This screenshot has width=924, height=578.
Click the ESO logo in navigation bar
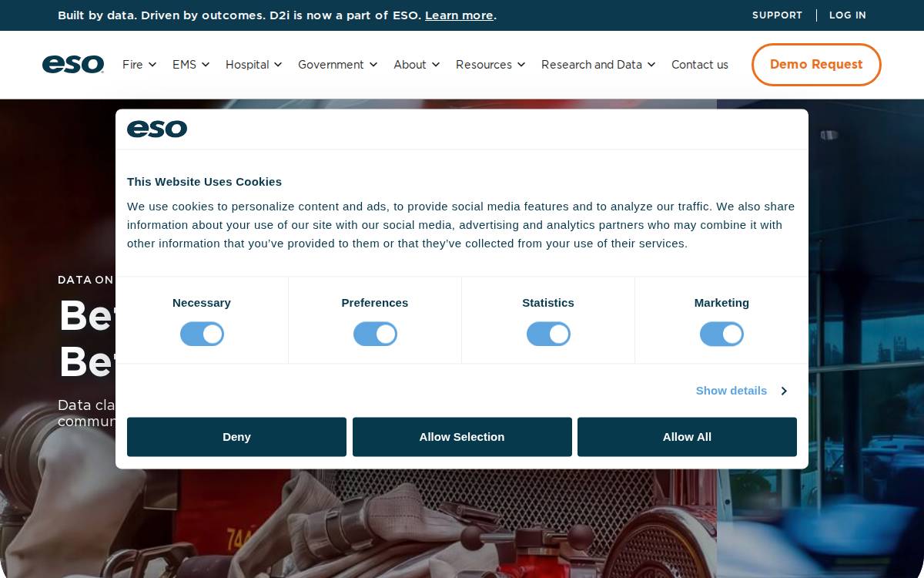(73, 65)
